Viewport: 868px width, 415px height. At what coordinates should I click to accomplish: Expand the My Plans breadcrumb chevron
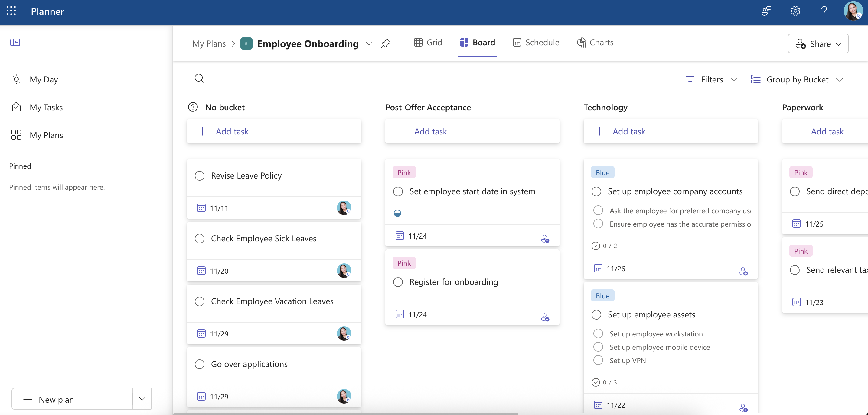(x=233, y=44)
